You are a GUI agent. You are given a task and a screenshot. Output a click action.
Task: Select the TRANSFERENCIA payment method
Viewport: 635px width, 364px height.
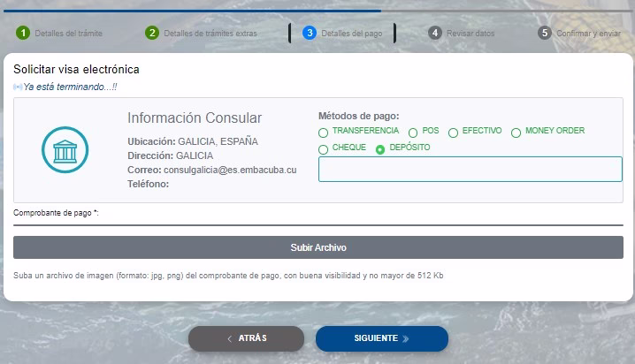point(323,133)
